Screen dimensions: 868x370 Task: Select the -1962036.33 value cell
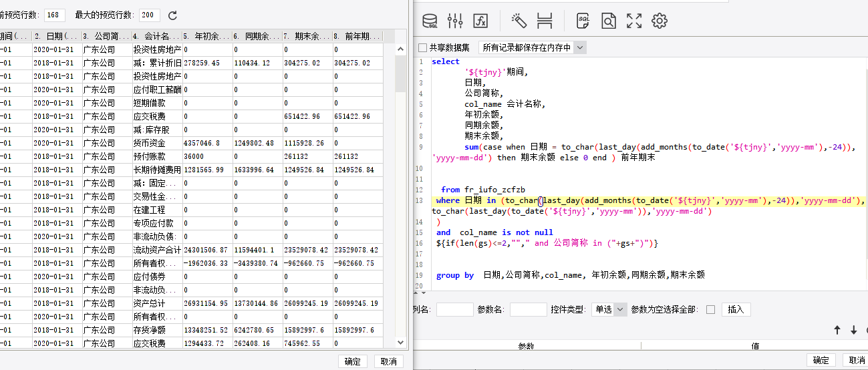(x=206, y=263)
